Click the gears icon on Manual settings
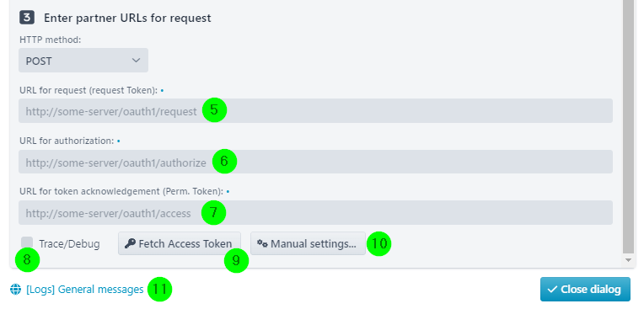 (262, 244)
